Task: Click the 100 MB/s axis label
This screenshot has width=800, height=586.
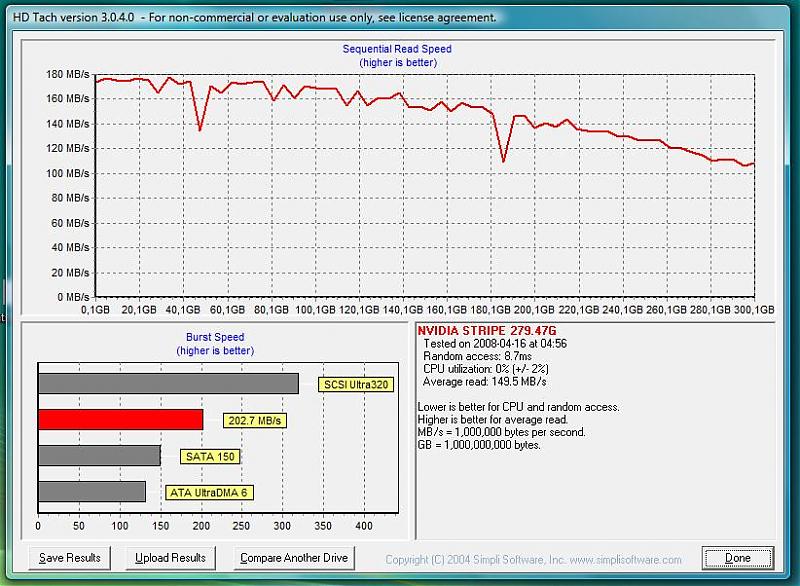Action: coord(68,173)
